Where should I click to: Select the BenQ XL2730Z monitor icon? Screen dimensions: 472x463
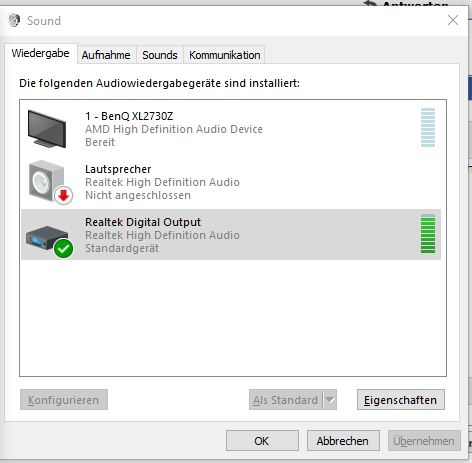[x=47, y=129]
